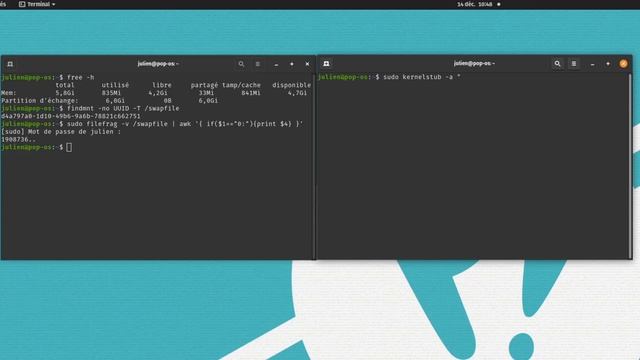The image size is (640, 360).
Task: Click the '[sudo] Mot de passe de julien' line
Action: tap(61, 131)
